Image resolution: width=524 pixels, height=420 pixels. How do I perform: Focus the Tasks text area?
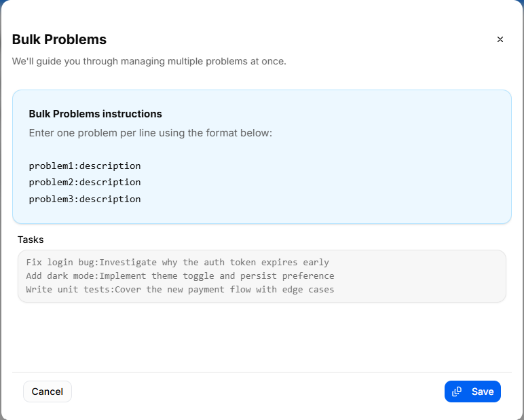[x=262, y=276]
